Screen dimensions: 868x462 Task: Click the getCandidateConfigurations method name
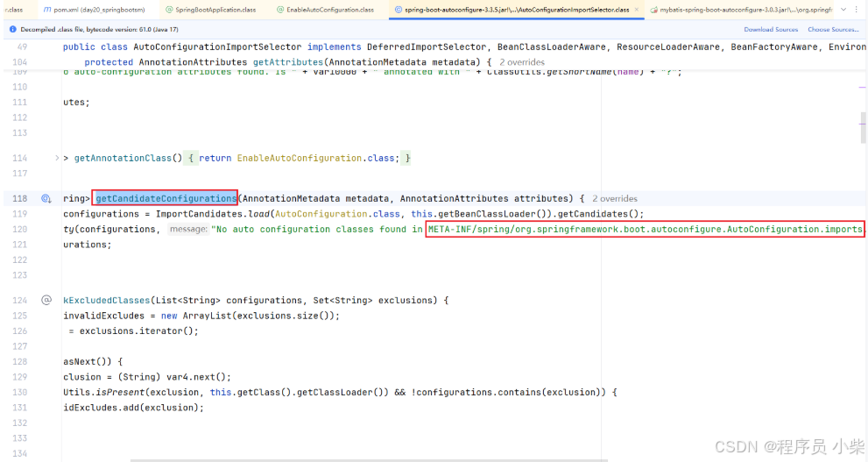pos(166,198)
